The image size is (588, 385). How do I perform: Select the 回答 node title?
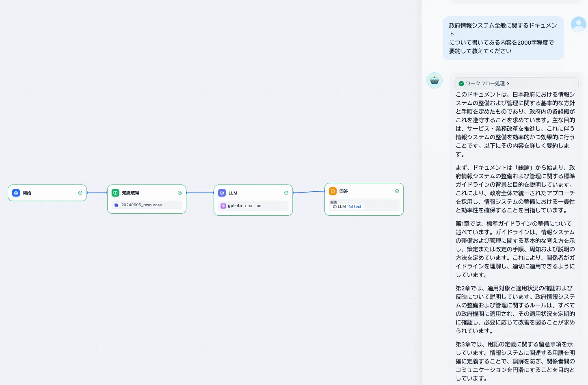pyautogui.click(x=344, y=191)
